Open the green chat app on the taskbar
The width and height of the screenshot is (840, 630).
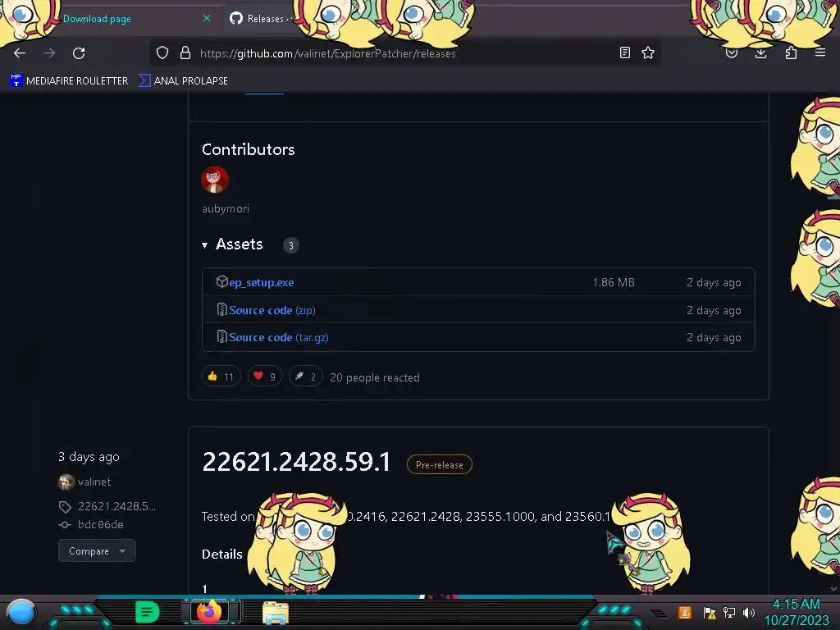(148, 612)
